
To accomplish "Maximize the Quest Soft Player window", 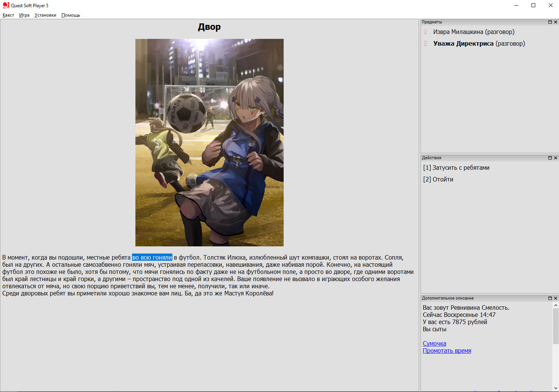I will click(533, 5).
